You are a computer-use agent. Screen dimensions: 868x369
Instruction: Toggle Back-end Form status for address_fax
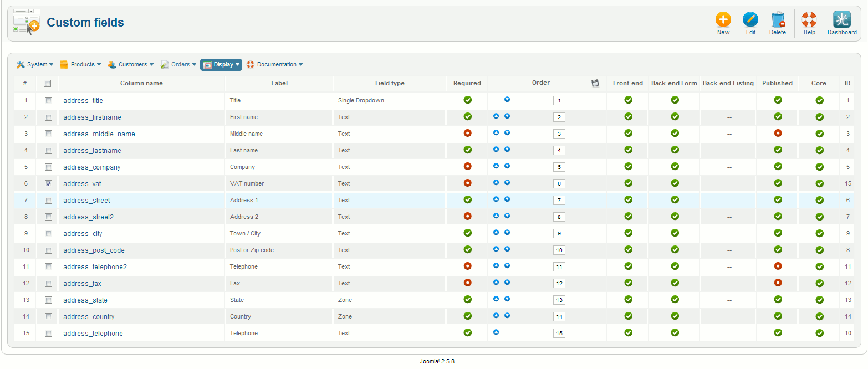675,283
